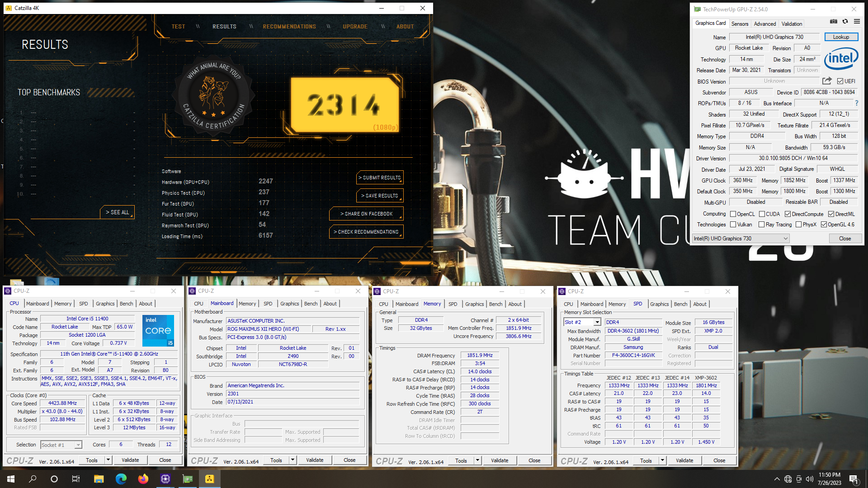Screen dimensions: 868x488
Task: Open Cortana from taskbar
Action: (x=54, y=479)
